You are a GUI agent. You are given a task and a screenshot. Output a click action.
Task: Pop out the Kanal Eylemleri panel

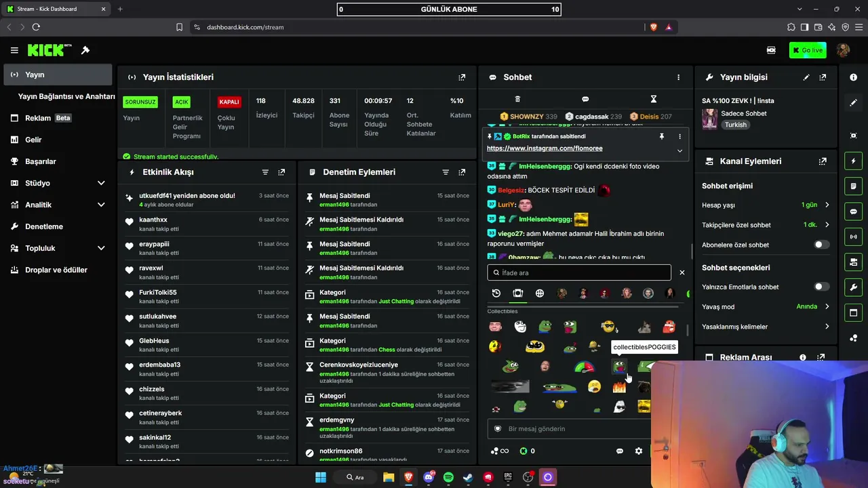pos(823,161)
